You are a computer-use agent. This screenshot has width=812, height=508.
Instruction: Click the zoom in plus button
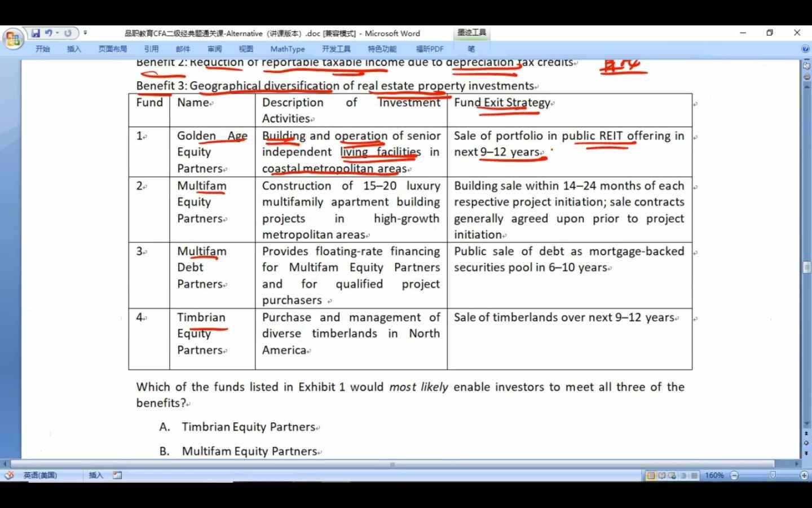(x=805, y=475)
